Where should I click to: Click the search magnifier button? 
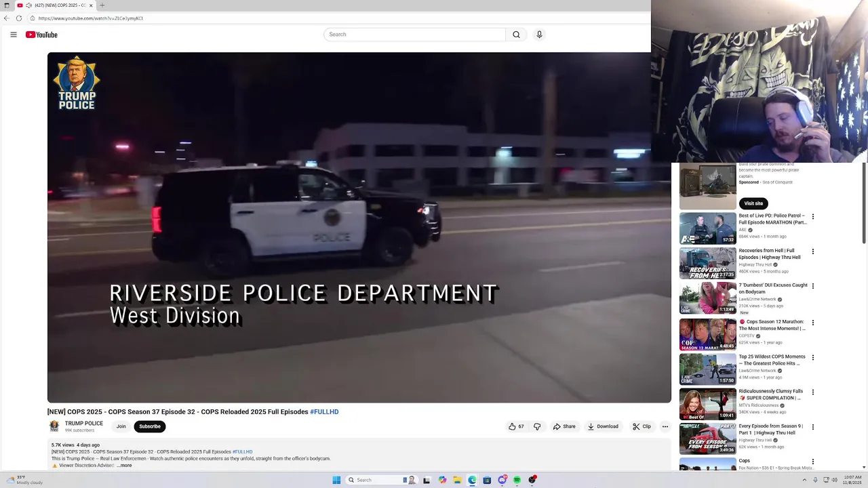pyautogui.click(x=516, y=35)
